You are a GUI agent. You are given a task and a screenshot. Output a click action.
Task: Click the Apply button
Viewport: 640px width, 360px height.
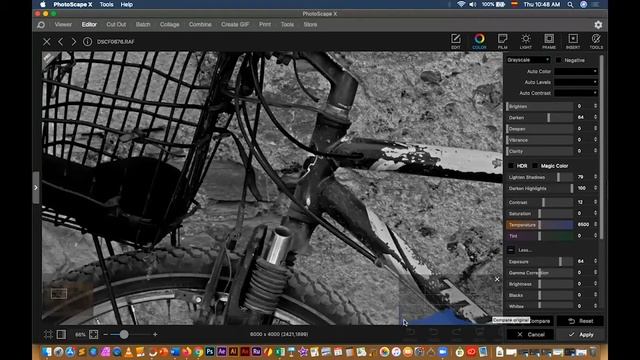click(581, 335)
